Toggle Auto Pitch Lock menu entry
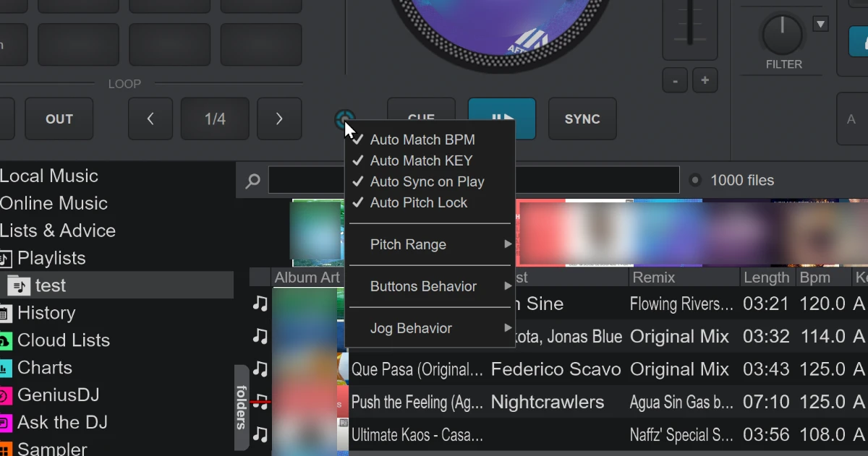The image size is (868, 456). tap(418, 202)
